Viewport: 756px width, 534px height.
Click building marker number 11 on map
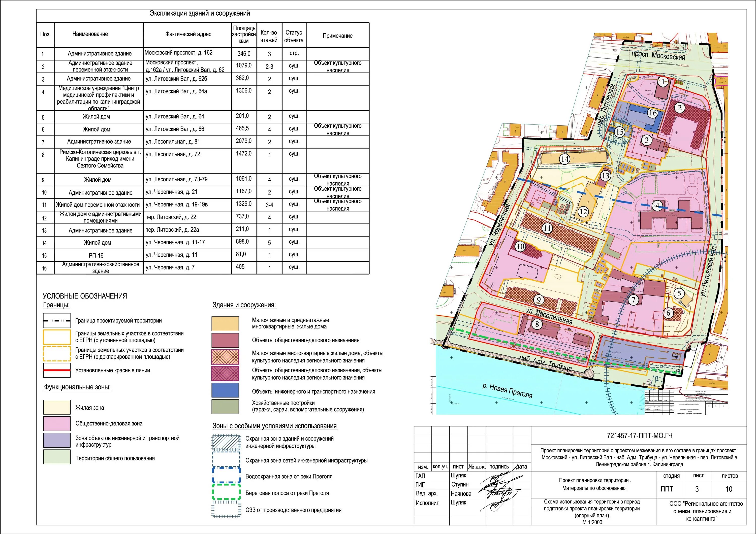pos(547,228)
